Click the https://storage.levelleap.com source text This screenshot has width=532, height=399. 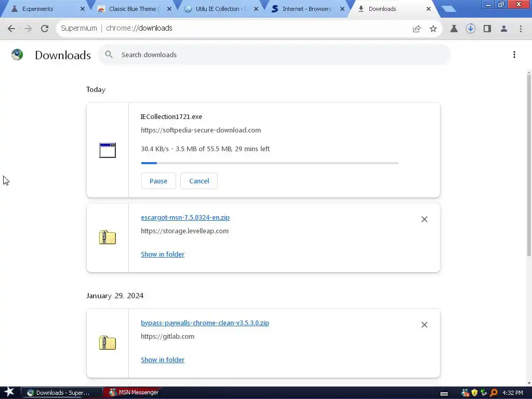pos(184,231)
